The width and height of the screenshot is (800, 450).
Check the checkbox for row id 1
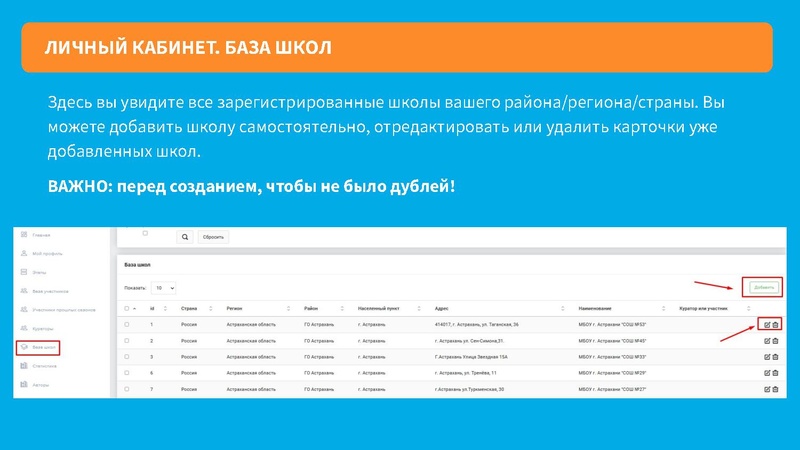pyautogui.click(x=127, y=324)
